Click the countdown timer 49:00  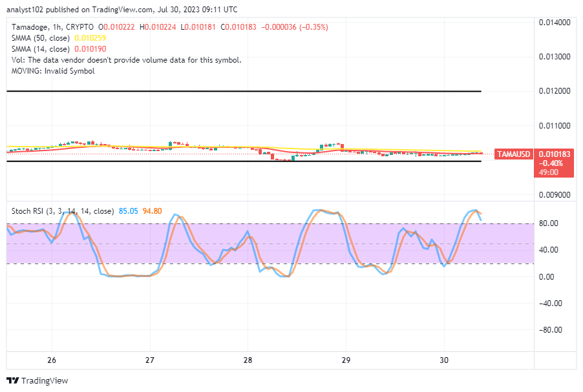(549, 172)
